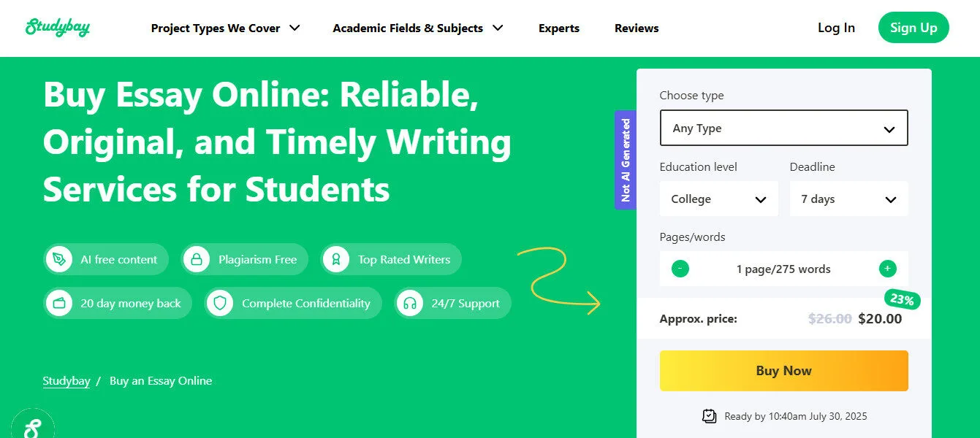Click the Education level label
The height and width of the screenshot is (438, 980).
click(x=698, y=167)
